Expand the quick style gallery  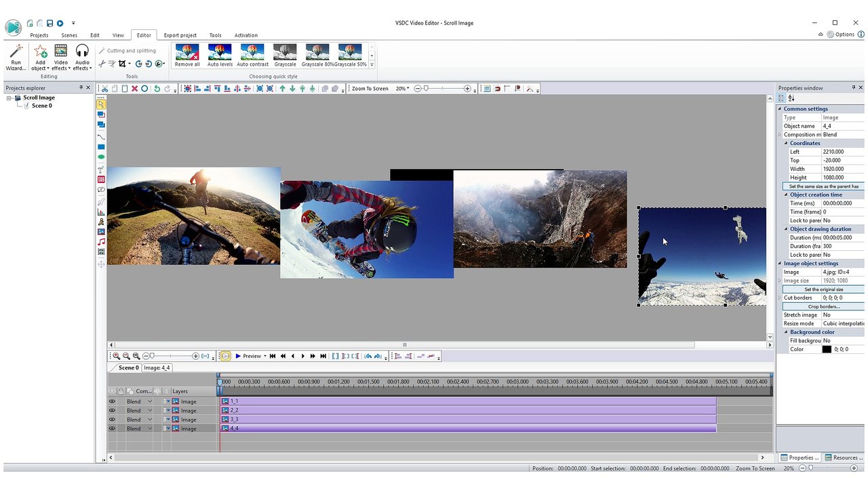[x=372, y=65]
